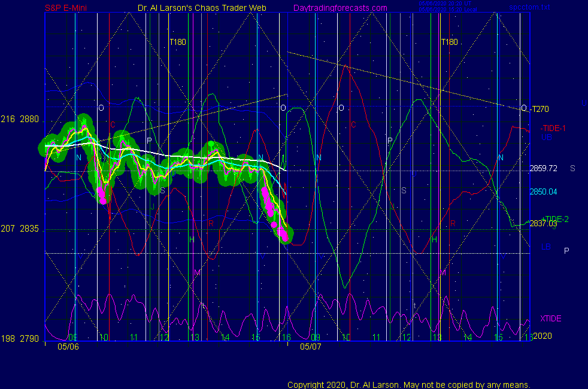Click the copyright notice at the bottom

pos(408,385)
